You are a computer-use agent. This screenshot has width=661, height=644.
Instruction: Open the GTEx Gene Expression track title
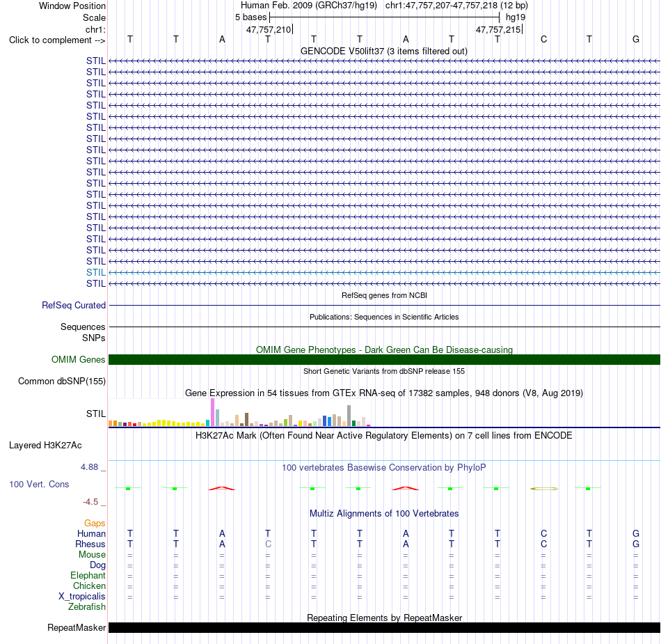tap(384, 393)
